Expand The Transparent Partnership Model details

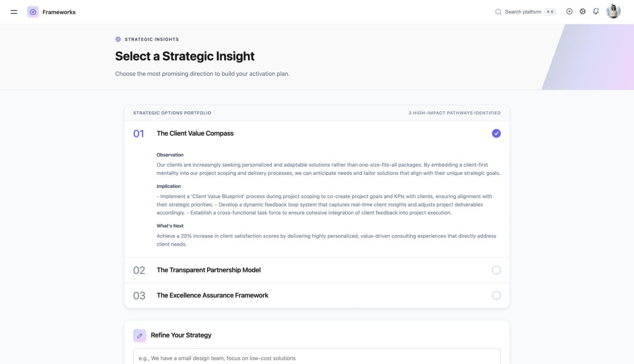coord(208,270)
